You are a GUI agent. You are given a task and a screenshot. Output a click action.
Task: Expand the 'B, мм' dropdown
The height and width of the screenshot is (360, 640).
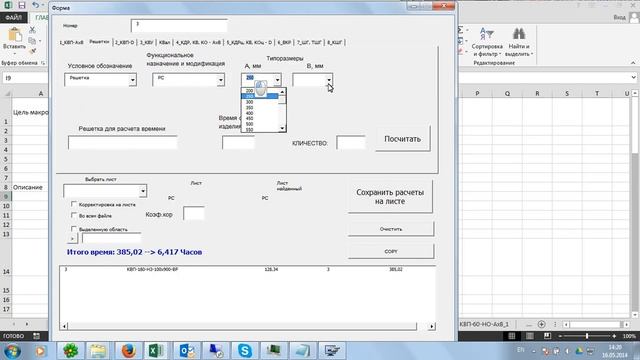pyautogui.click(x=329, y=80)
